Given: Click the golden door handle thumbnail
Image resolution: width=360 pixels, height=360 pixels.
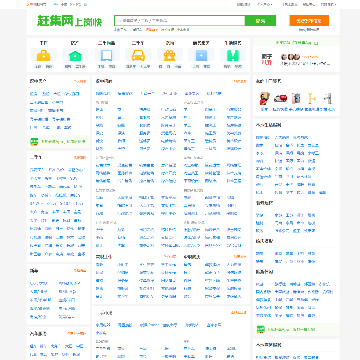Looking at the screenshot, I should (312, 98).
